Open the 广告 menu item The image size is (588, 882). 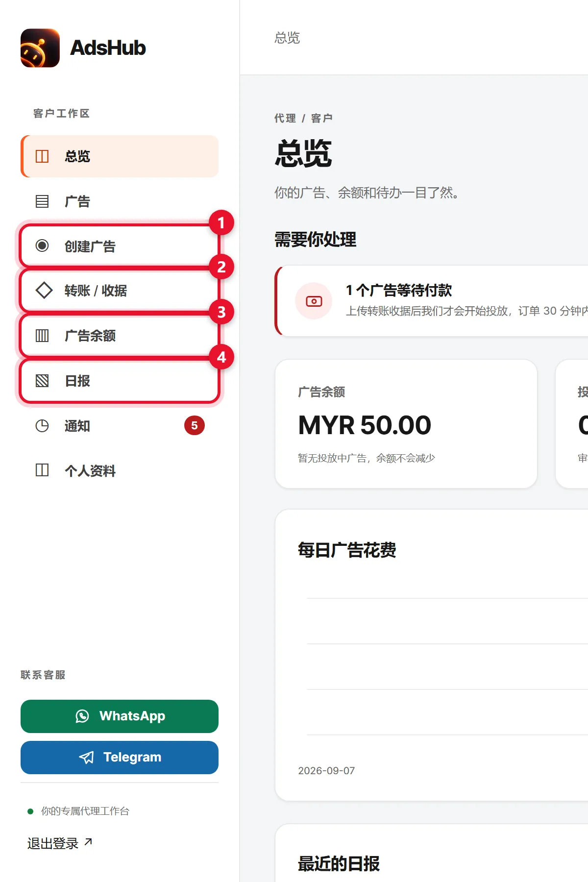[x=120, y=201]
